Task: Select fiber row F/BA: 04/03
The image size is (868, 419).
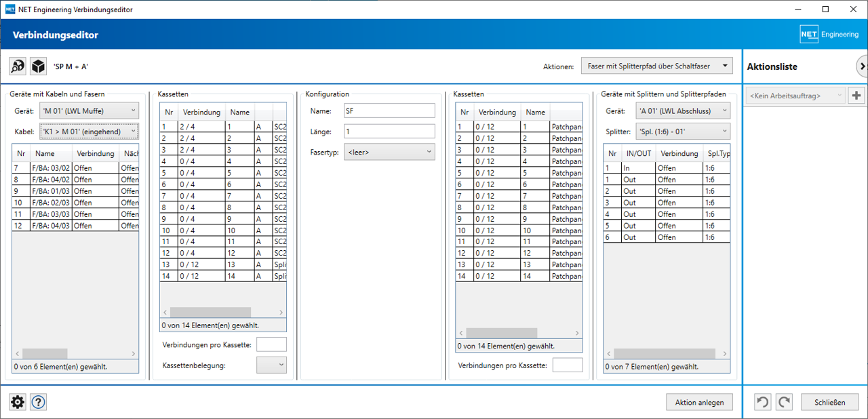Action: coord(75,226)
